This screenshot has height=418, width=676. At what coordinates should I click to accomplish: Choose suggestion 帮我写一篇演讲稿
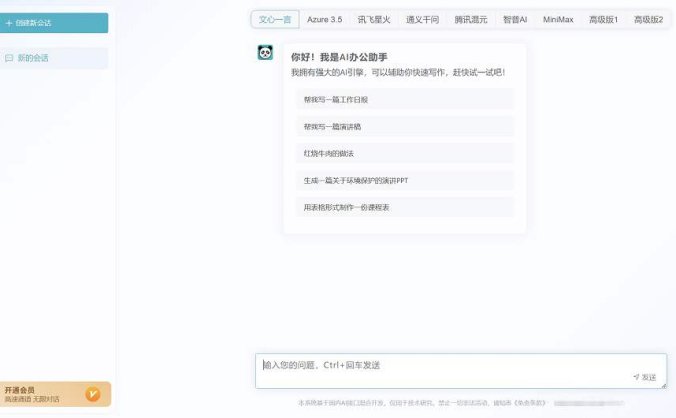tap(405, 126)
